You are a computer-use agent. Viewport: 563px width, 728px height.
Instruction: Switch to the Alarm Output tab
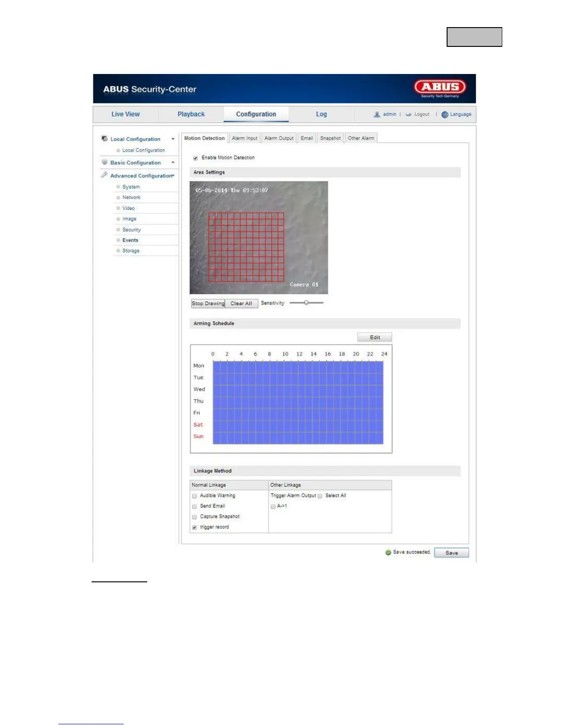coord(279,138)
